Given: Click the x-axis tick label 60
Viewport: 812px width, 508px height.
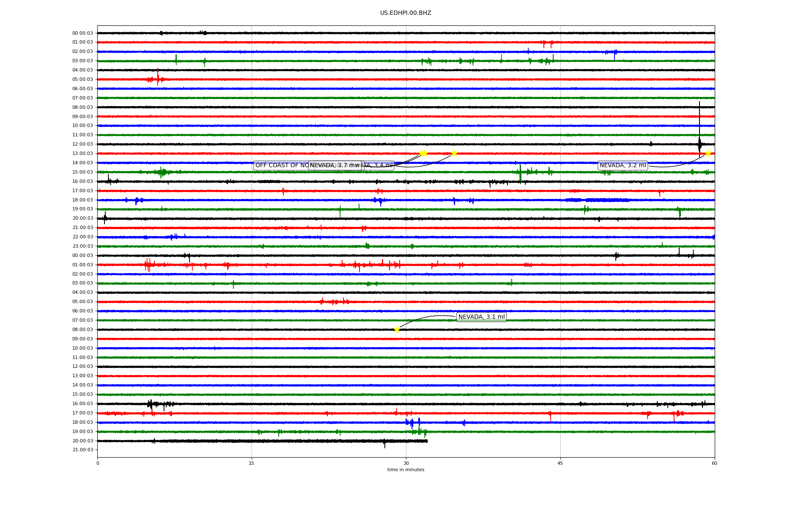Looking at the screenshot, I should (x=714, y=463).
